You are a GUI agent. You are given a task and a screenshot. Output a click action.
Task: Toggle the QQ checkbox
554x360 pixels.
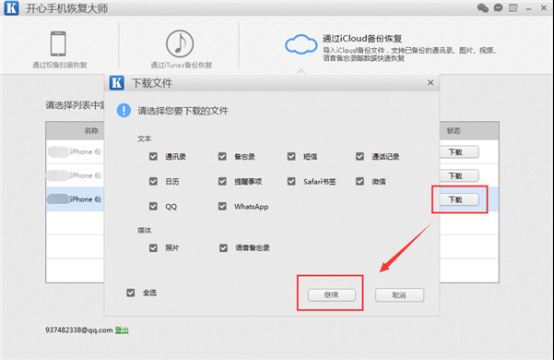(153, 206)
